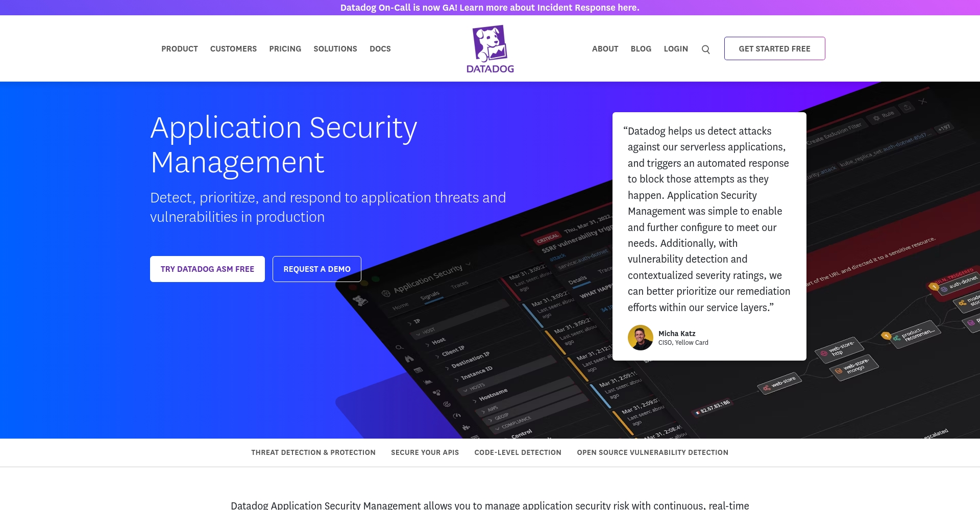Open the PRODUCT menu
Image resolution: width=980 pixels, height=510 pixels.
180,49
